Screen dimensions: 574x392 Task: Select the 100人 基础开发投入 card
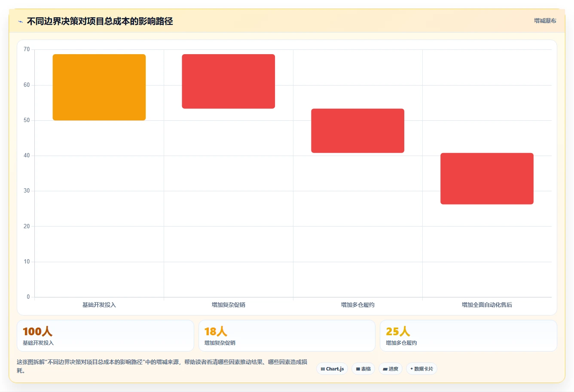click(105, 336)
